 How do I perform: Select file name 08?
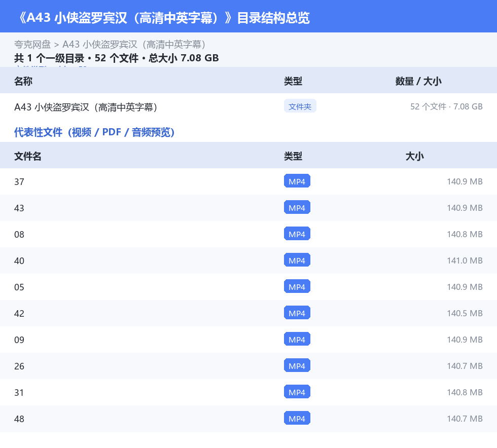[19, 235]
